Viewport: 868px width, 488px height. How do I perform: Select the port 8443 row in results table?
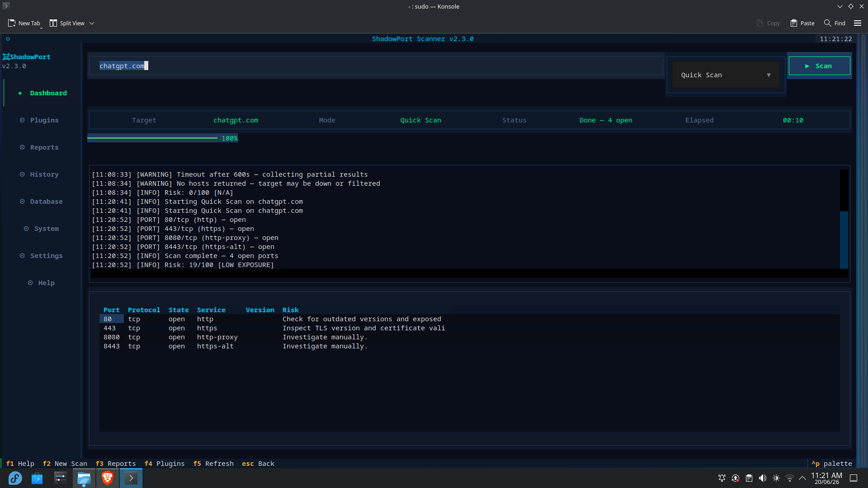(470, 346)
